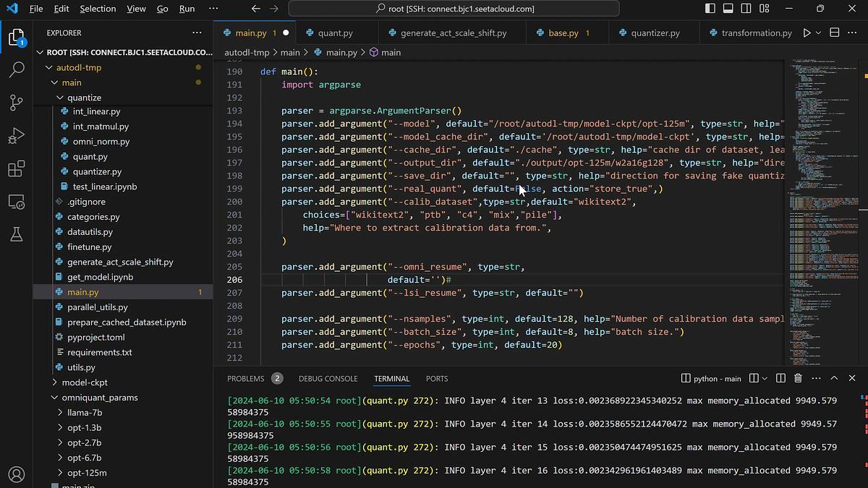Open the Testing flask view
868x488 pixels.
click(x=16, y=235)
